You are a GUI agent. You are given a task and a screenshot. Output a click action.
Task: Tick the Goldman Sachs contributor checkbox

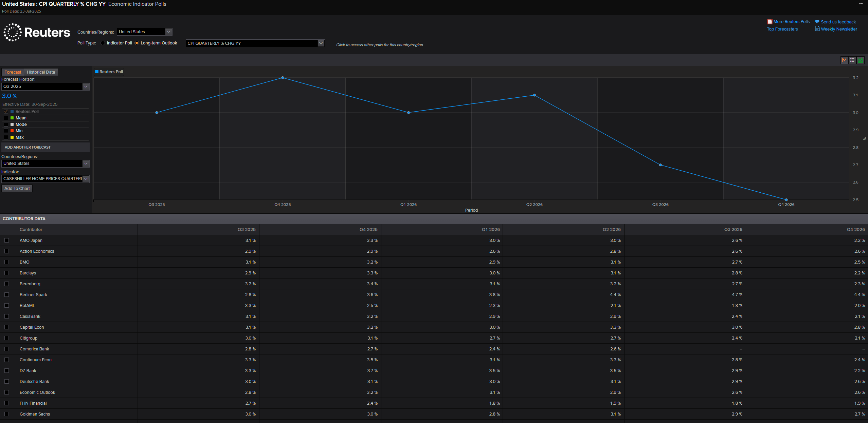pyautogui.click(x=6, y=414)
